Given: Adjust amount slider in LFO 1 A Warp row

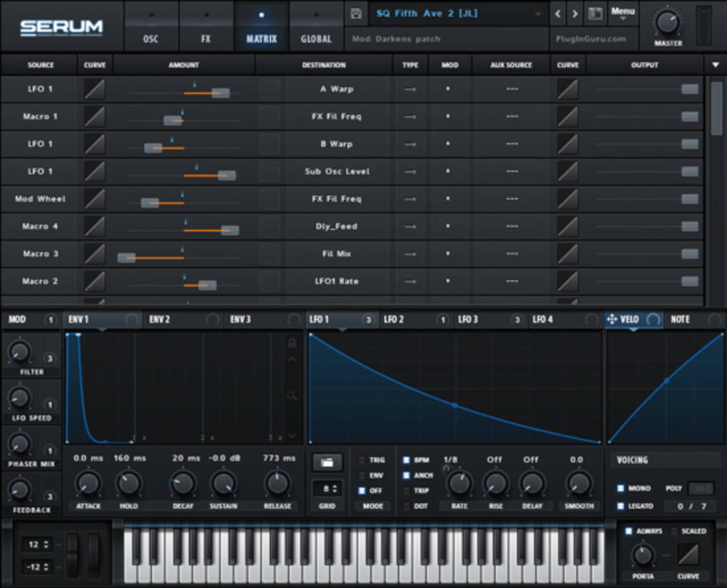Looking at the screenshot, I should pos(220,93).
